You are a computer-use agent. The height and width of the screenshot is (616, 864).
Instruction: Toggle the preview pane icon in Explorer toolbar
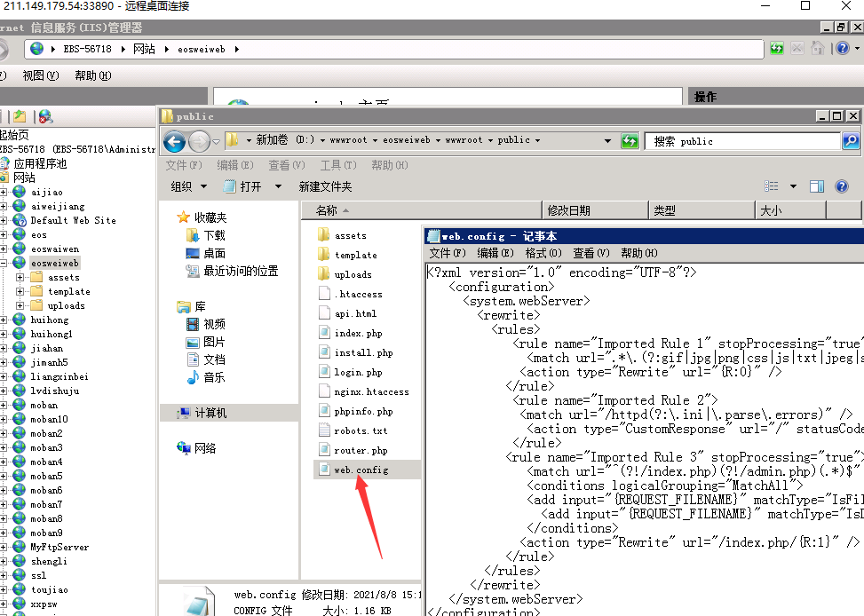pyautogui.click(x=817, y=186)
